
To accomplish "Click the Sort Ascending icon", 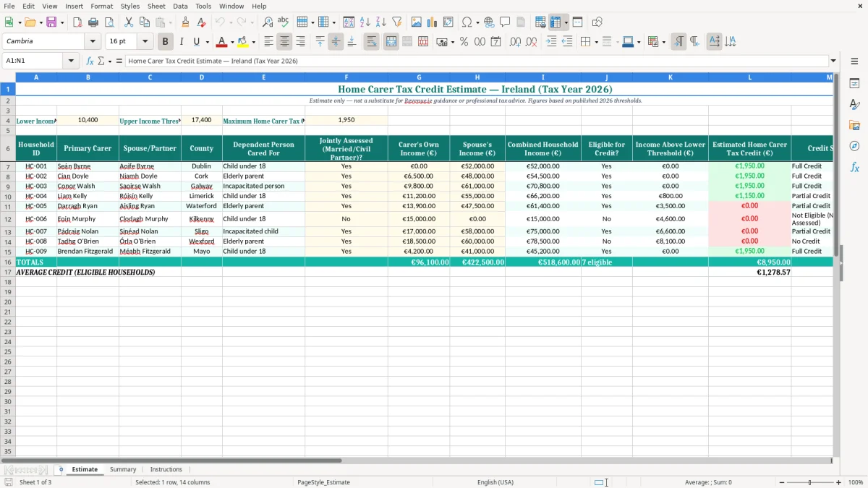I will pos(365,22).
